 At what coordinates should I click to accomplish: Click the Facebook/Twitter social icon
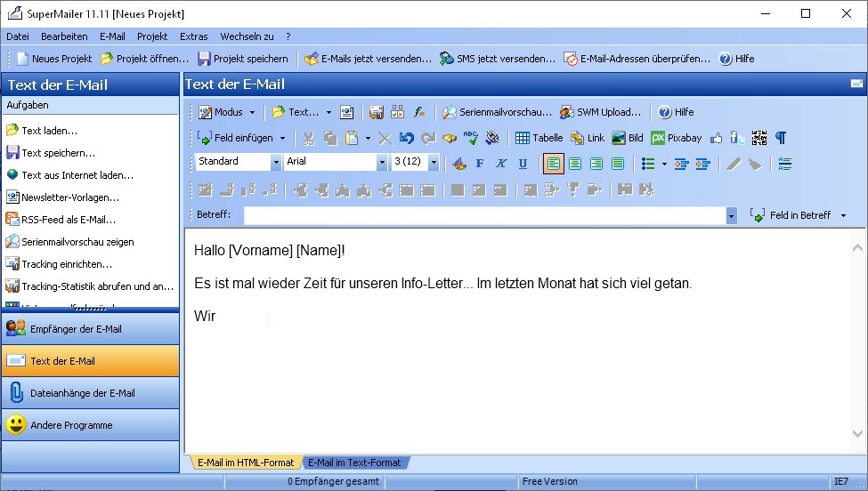737,138
